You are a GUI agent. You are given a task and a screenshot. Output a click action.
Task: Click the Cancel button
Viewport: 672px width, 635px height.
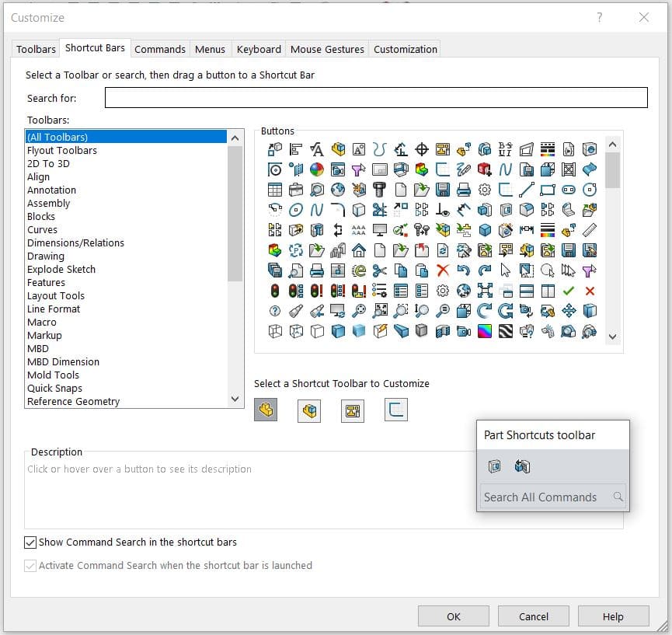click(x=534, y=616)
